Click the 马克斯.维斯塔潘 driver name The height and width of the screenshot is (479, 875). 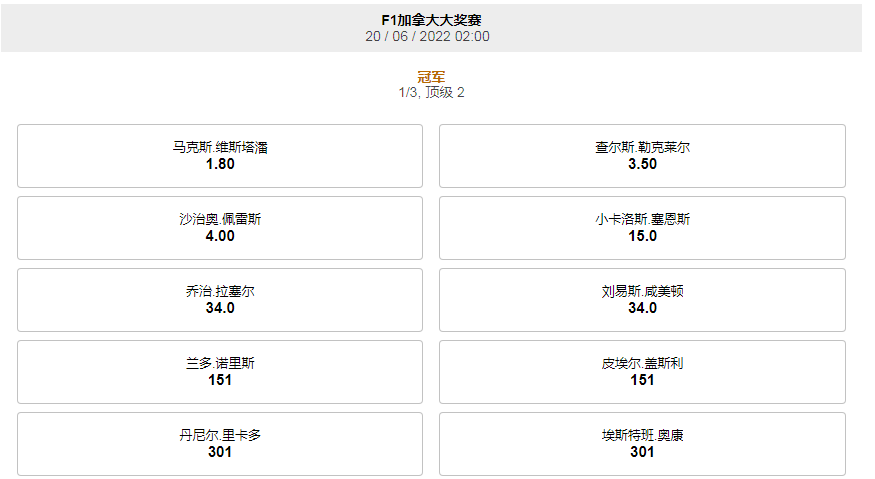[220, 147]
